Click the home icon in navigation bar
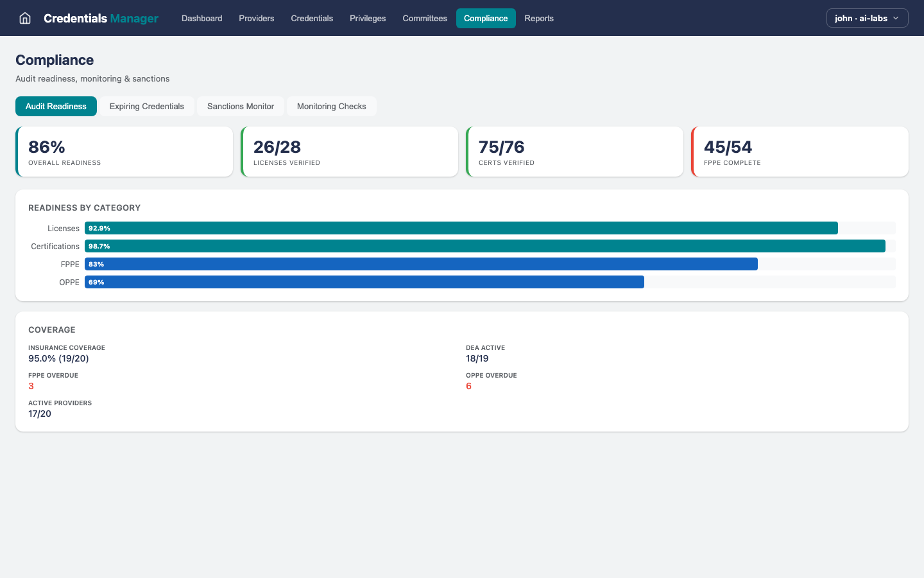This screenshot has width=924, height=578. coord(24,18)
